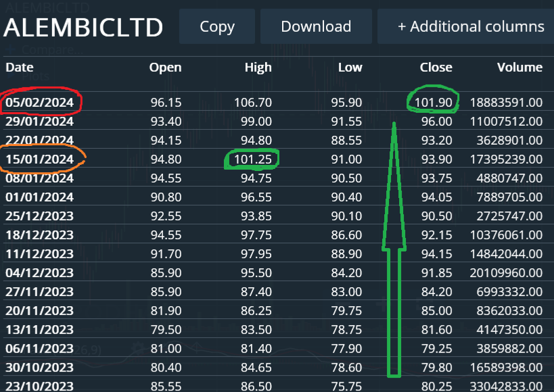This screenshot has width=554, height=392.
Task: Click the Download button
Action: [x=316, y=26]
